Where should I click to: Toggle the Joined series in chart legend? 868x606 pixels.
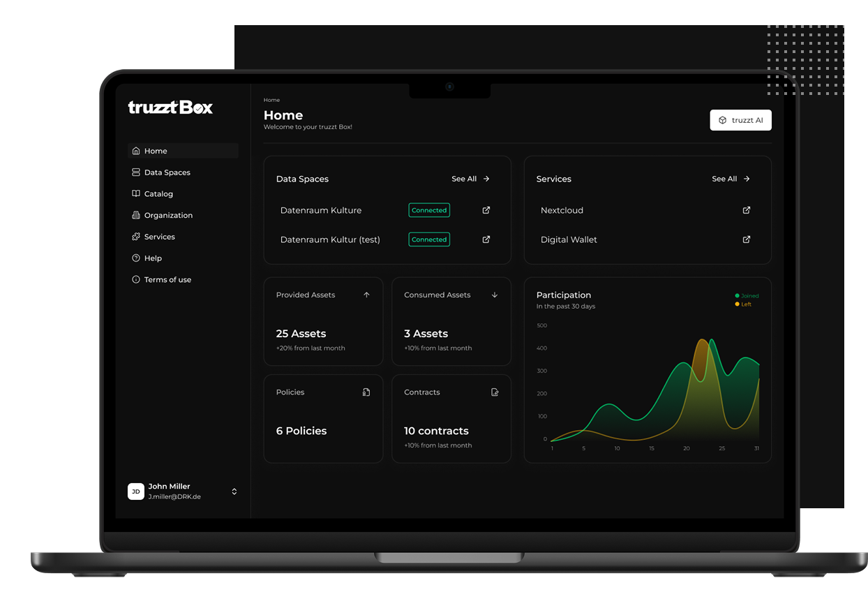pos(747,296)
